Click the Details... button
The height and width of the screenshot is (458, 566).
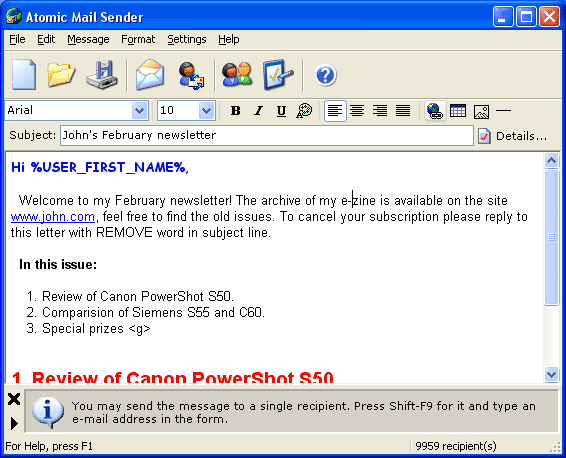513,136
